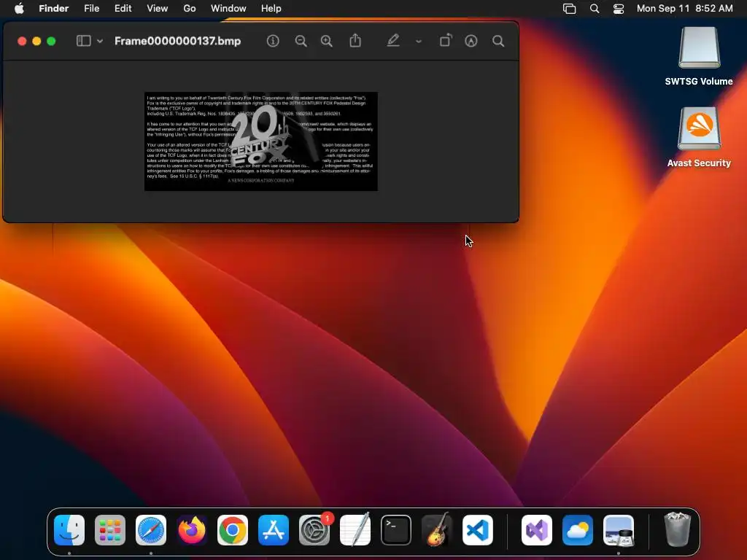Open Terminal from the Dock
This screenshot has width=747, height=560.
pos(396,530)
